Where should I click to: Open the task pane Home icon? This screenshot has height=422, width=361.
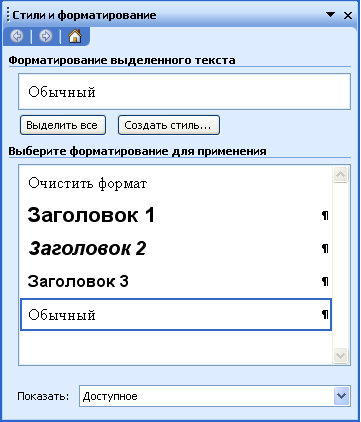tap(75, 36)
